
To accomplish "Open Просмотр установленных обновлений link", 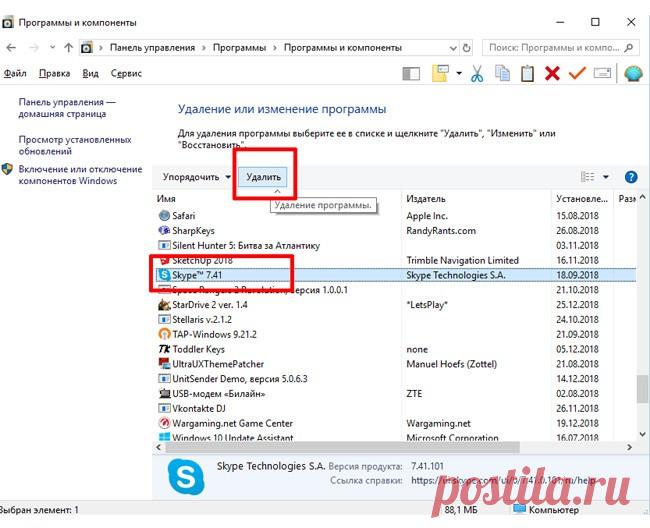I will click(x=74, y=146).
